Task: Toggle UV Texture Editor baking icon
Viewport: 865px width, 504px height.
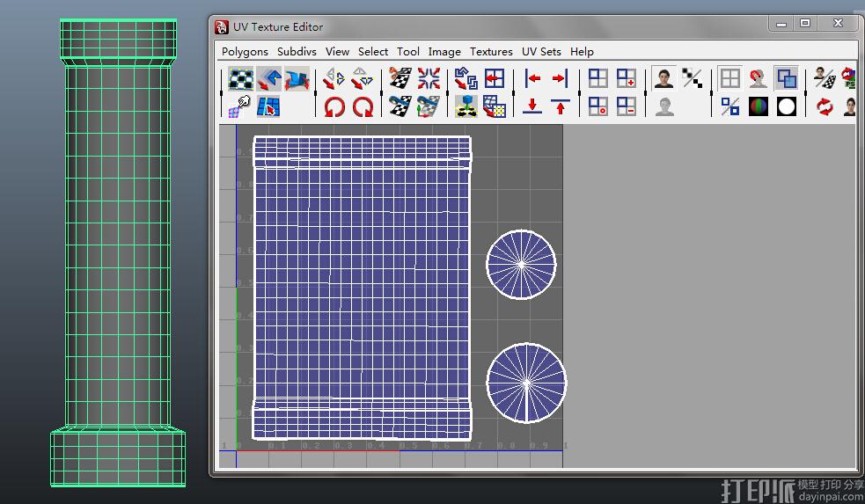Action: pyautogui.click(x=825, y=79)
